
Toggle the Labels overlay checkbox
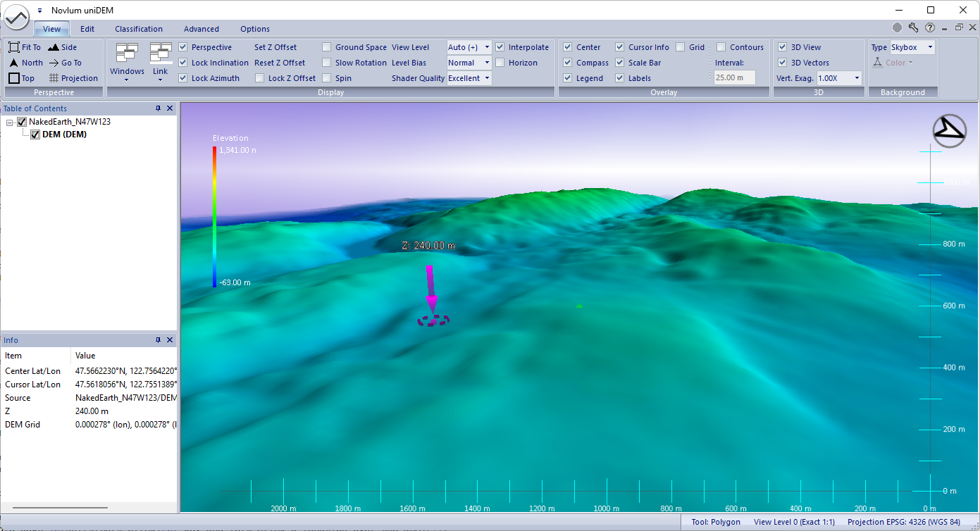[620, 78]
